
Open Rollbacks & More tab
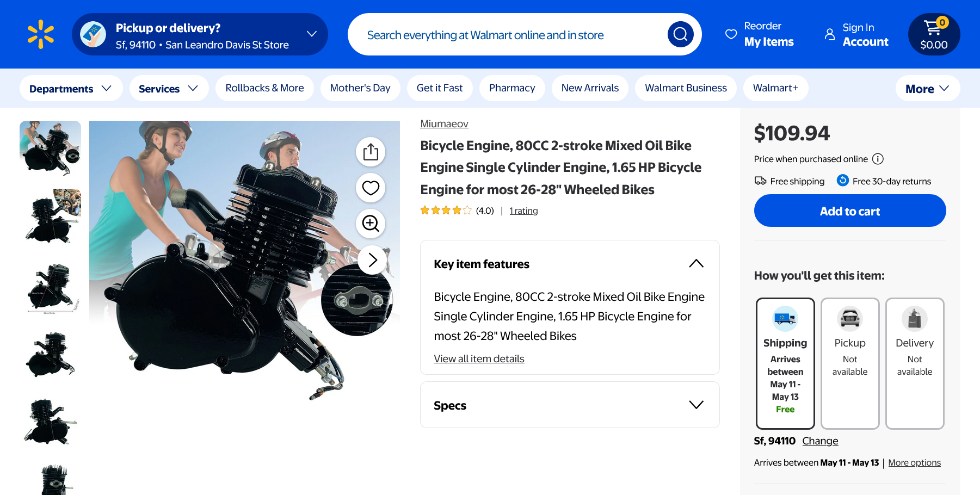pyautogui.click(x=264, y=88)
